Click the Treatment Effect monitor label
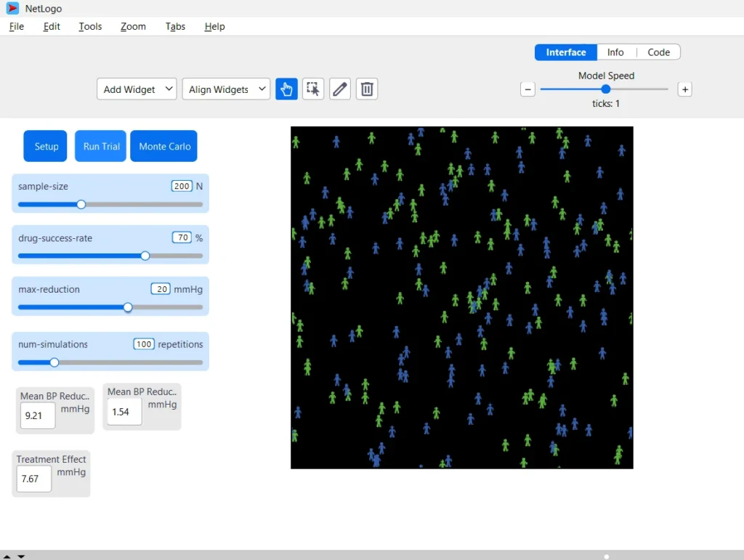 (52, 459)
